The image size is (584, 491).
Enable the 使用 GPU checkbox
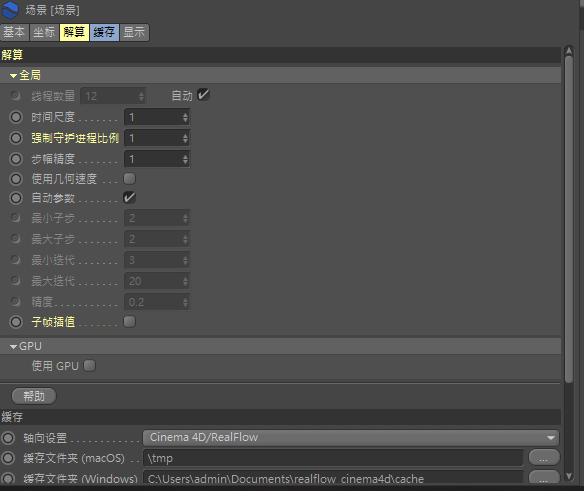click(x=89, y=365)
